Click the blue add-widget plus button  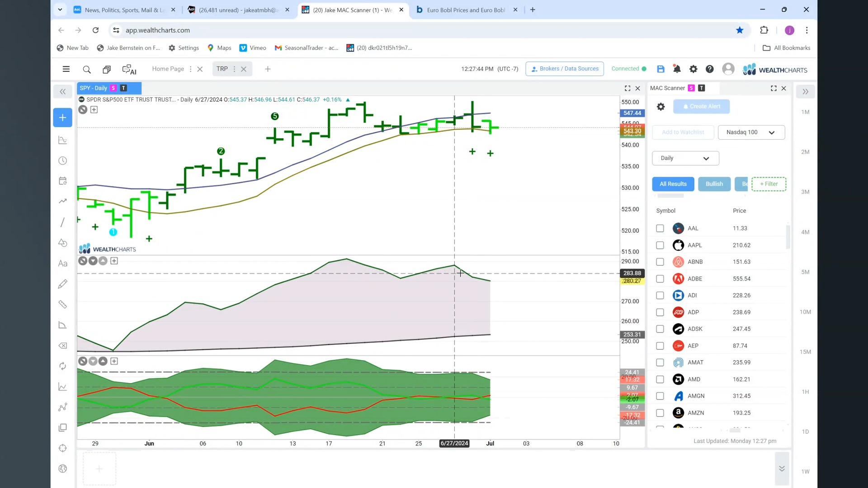tap(62, 117)
